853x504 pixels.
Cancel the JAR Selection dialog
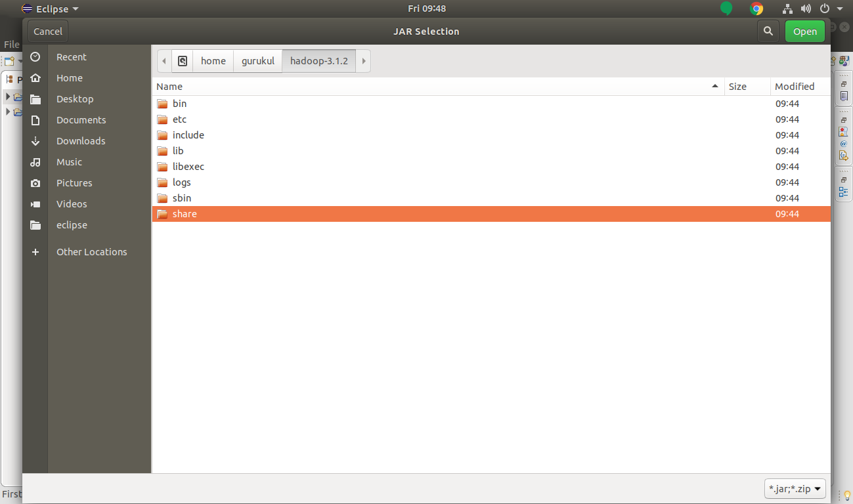48,31
